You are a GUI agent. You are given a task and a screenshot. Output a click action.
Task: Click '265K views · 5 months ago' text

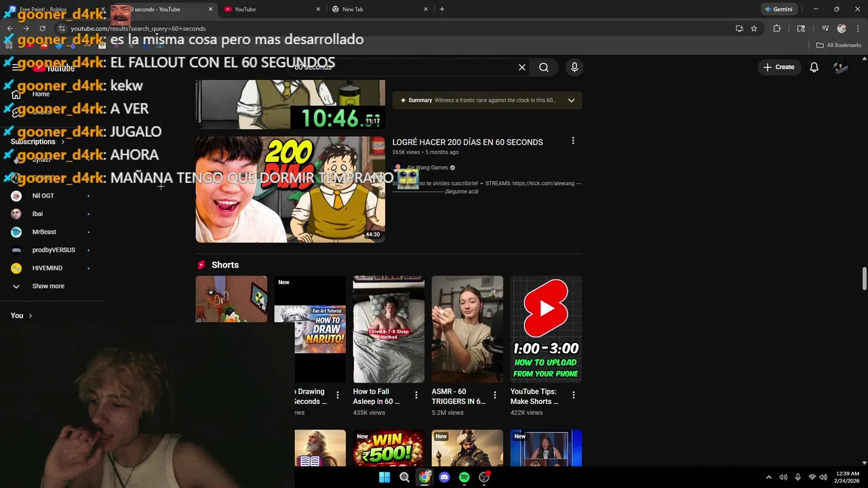(425, 152)
